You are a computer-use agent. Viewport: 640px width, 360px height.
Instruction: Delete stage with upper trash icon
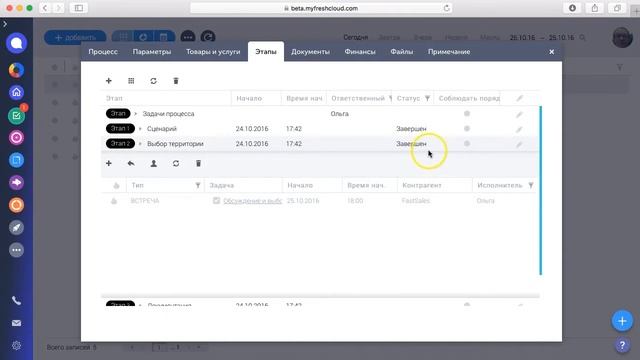point(176,81)
